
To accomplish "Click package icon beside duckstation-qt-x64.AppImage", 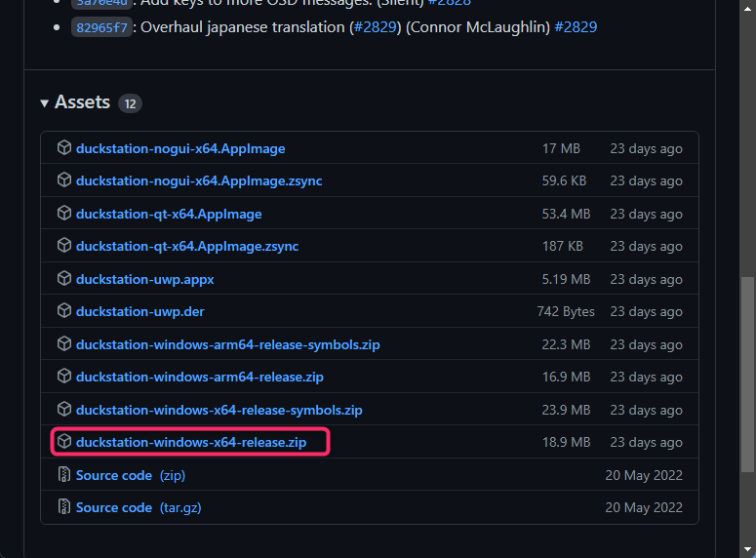I will [64, 213].
